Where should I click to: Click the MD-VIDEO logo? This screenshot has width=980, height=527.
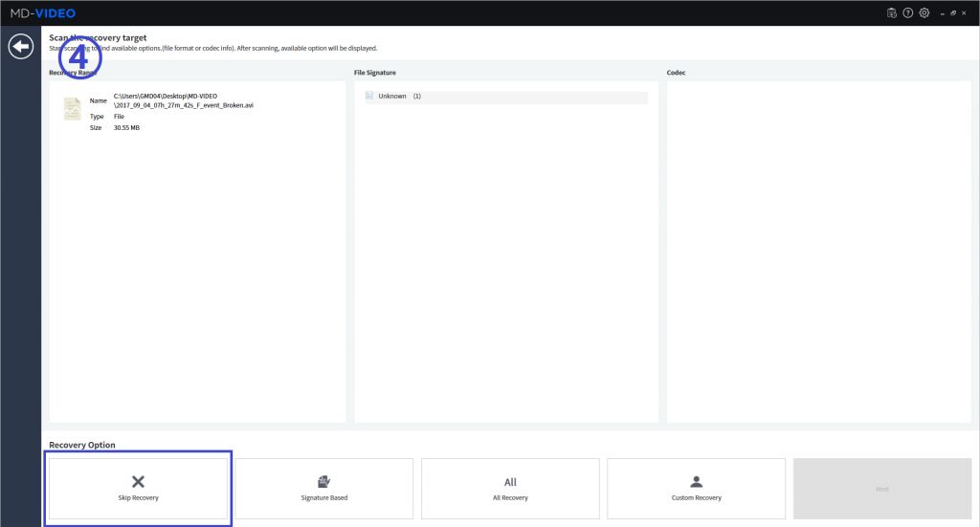(x=42, y=13)
